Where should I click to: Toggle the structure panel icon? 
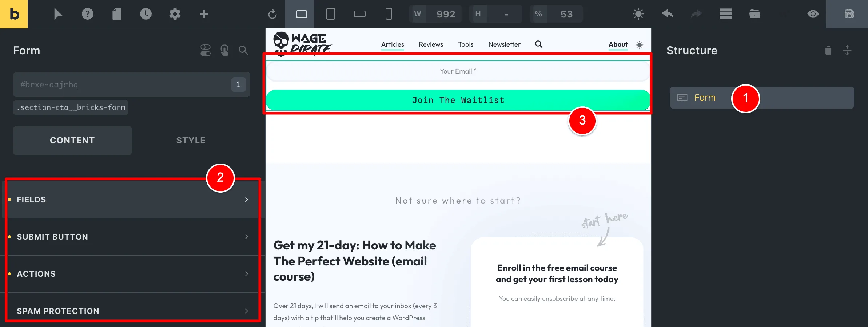tap(725, 14)
